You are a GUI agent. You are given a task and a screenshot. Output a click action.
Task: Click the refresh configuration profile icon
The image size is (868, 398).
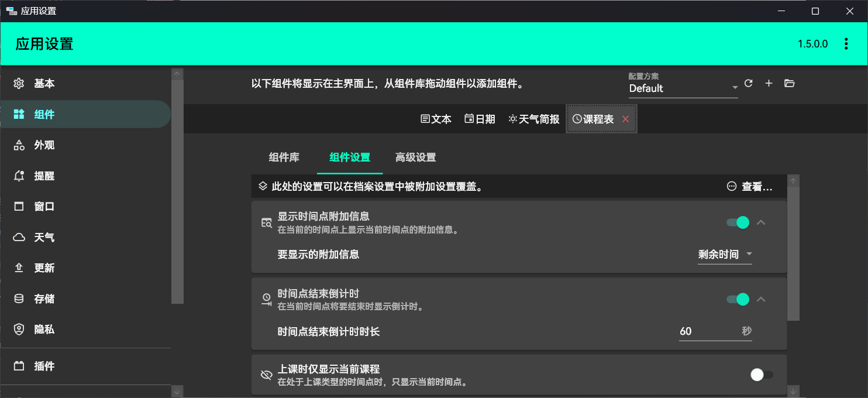748,83
